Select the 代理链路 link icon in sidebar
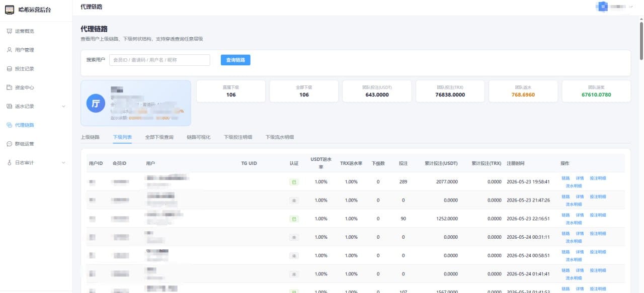The height and width of the screenshot is (293, 644). tap(9, 125)
